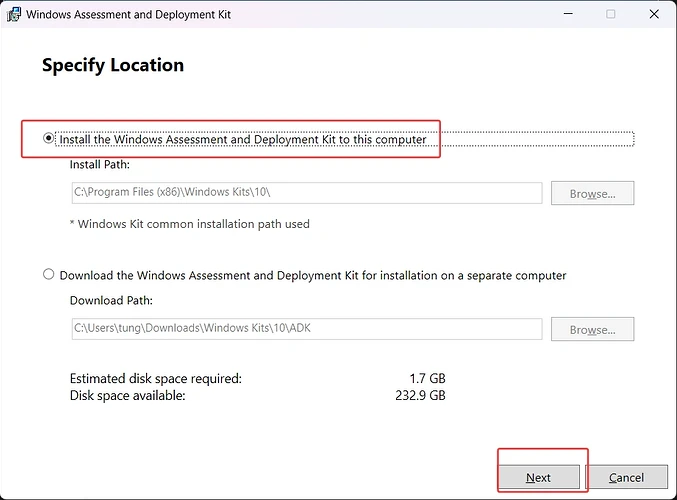
Task: Click the Windows Kit common installation path note
Action: (x=190, y=224)
